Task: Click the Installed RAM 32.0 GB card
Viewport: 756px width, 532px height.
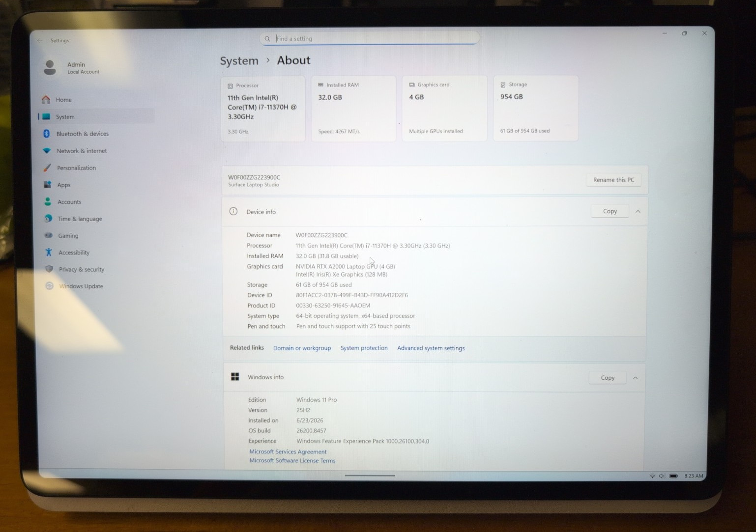Action: click(x=353, y=109)
